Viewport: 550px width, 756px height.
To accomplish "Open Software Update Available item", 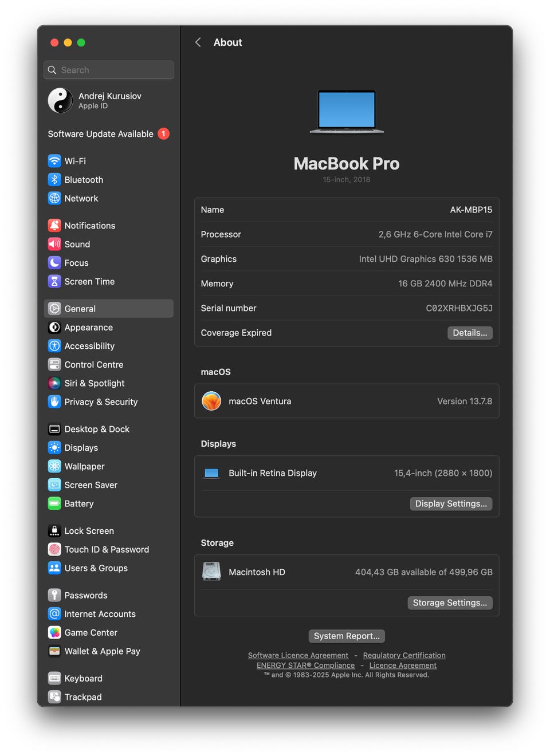I will pos(109,133).
